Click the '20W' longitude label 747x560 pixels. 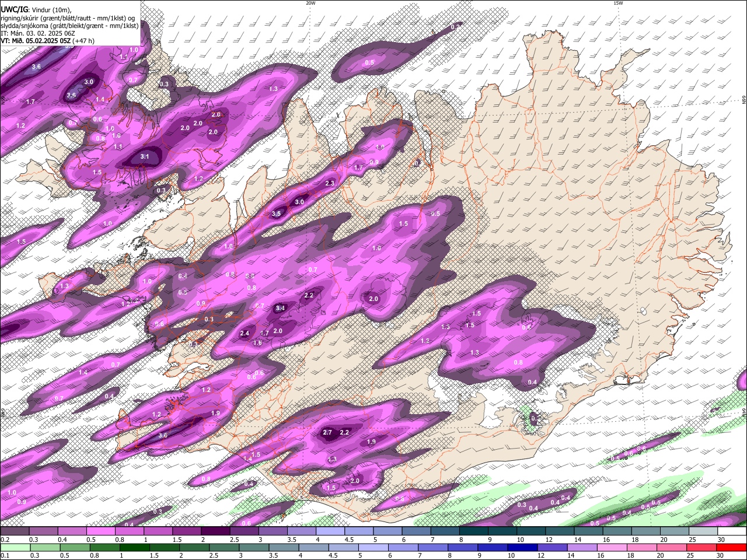(310, 3)
